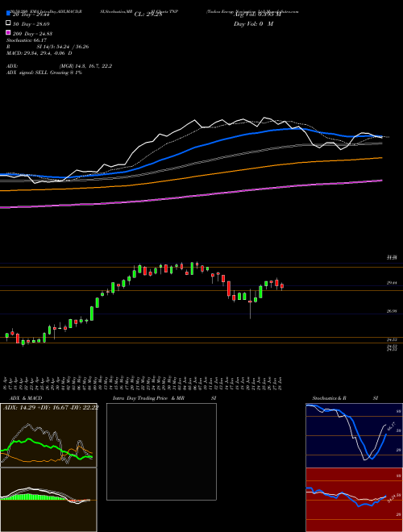Open the red RSI chart panel
The image size is (403, 532).
point(354,500)
